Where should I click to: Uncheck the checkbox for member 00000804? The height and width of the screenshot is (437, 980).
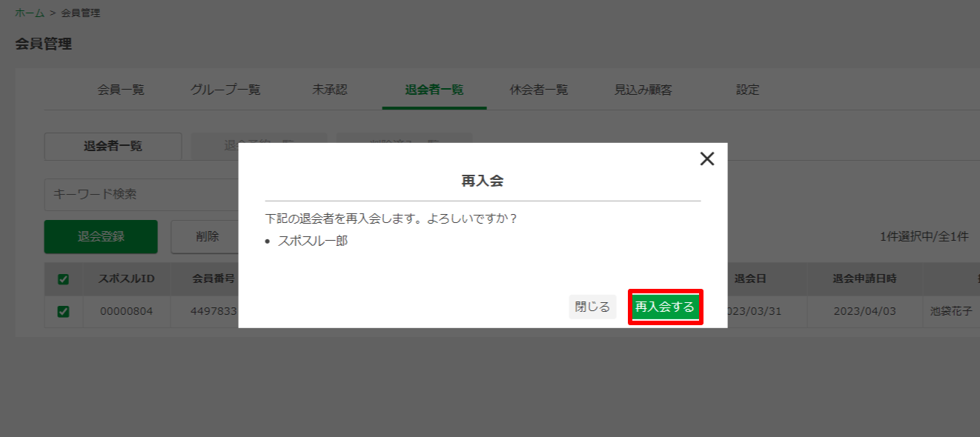(x=63, y=312)
